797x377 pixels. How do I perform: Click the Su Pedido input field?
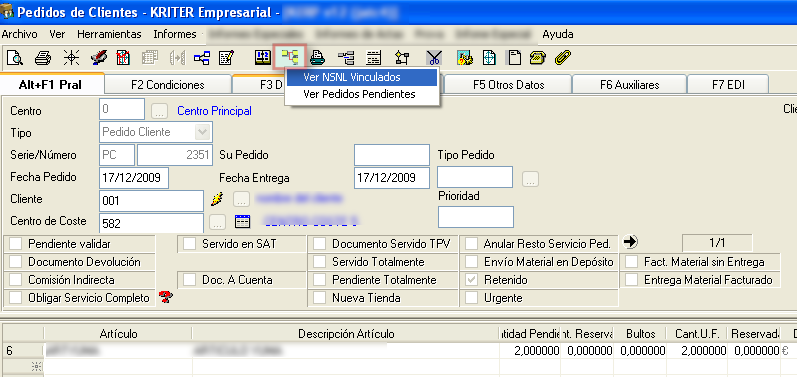[392, 155]
